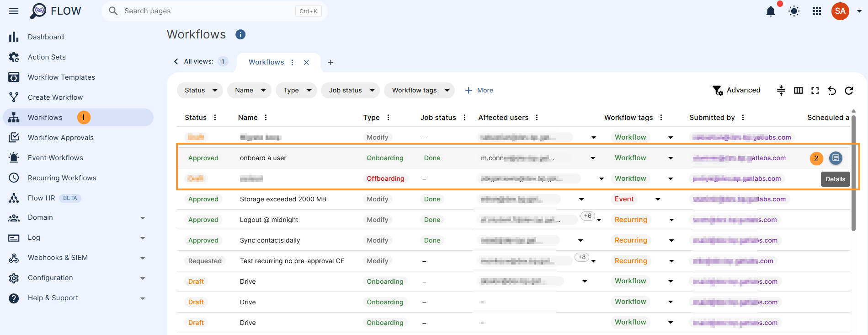Toggle the light/dark theme sun icon
The height and width of the screenshot is (335, 868).
click(794, 11)
